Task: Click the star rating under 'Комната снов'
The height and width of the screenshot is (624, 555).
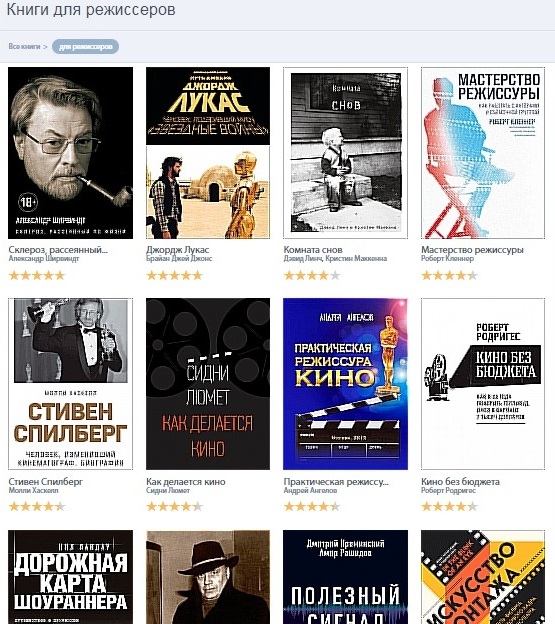Action: [312, 275]
